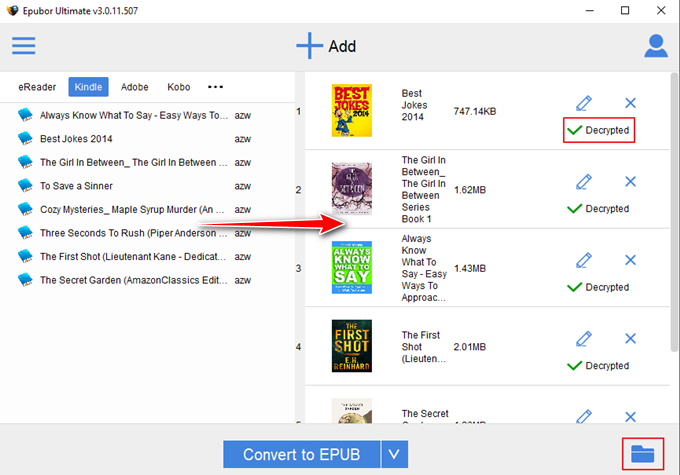Remove The First Shot from the list
The height and width of the screenshot is (475, 680).
630,338
